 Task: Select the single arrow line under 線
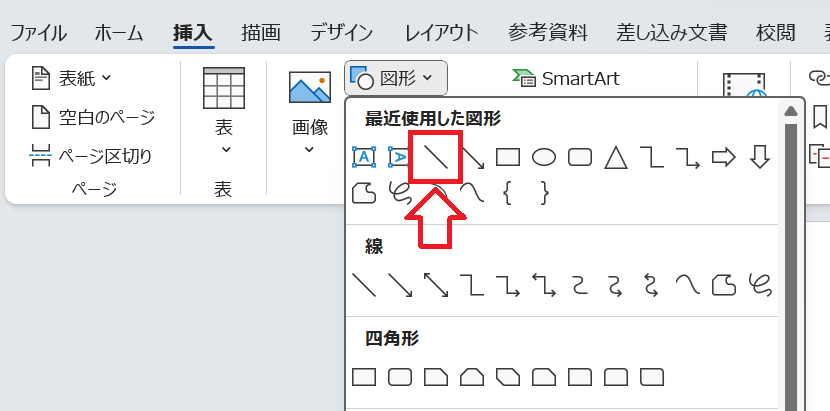[x=400, y=285]
